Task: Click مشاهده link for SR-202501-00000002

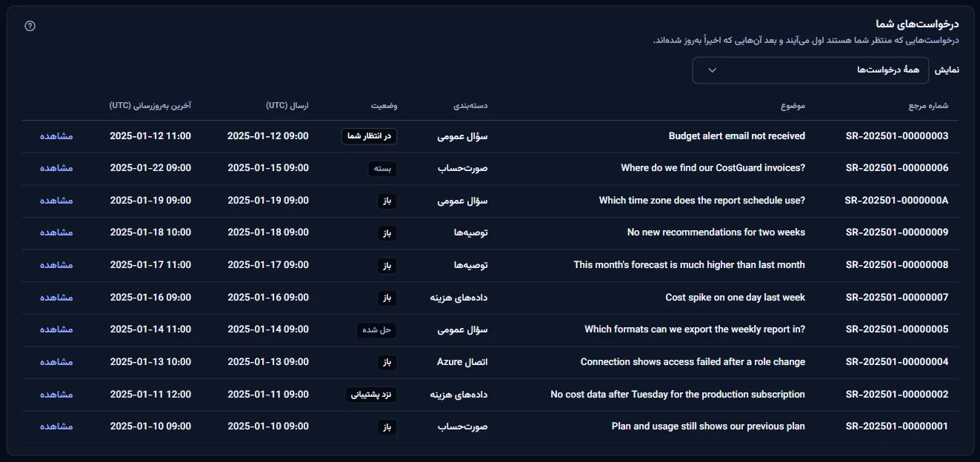Action: coord(56,395)
